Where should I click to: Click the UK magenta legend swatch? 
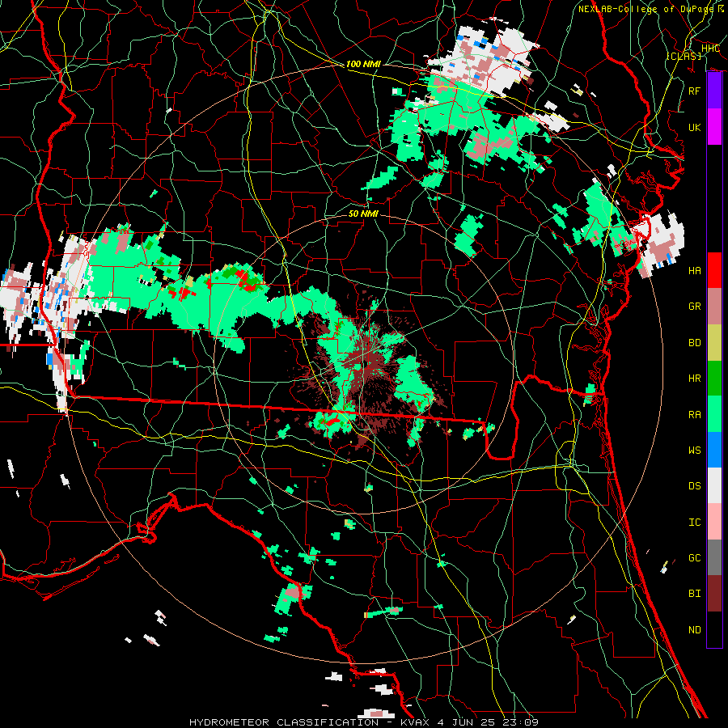coord(714,127)
